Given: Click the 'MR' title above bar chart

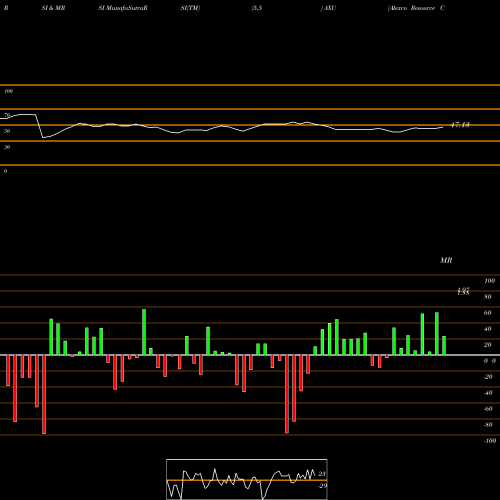Looking at the screenshot, I should click(446, 260).
